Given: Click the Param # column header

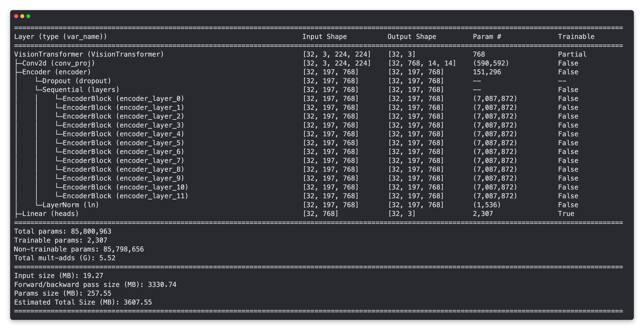Looking at the screenshot, I should [487, 37].
